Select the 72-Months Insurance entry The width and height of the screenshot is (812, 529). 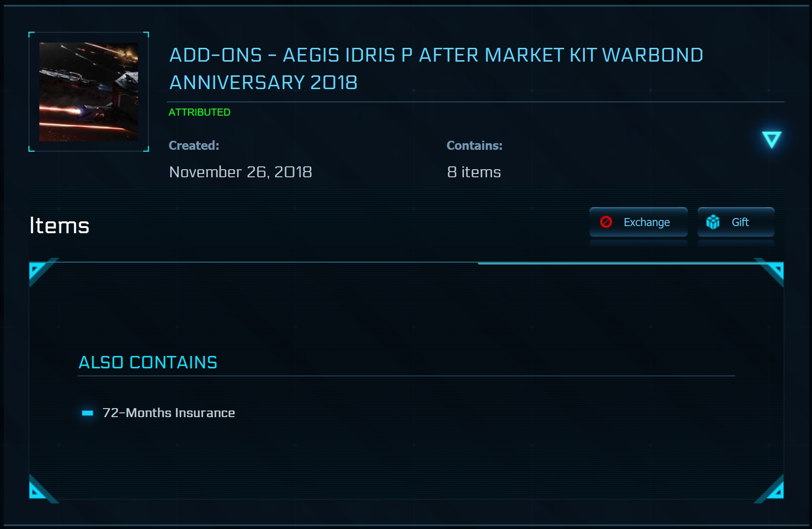pyautogui.click(x=168, y=413)
